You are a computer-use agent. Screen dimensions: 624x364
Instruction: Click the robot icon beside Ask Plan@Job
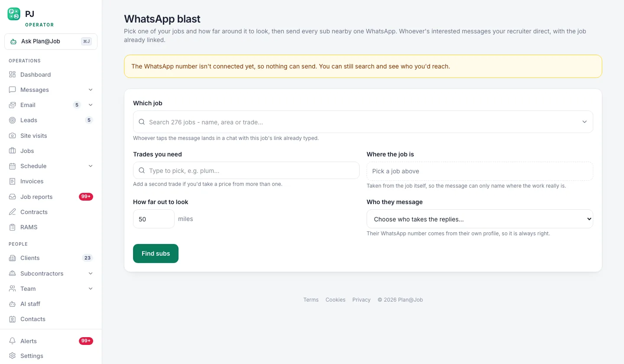[x=13, y=42]
